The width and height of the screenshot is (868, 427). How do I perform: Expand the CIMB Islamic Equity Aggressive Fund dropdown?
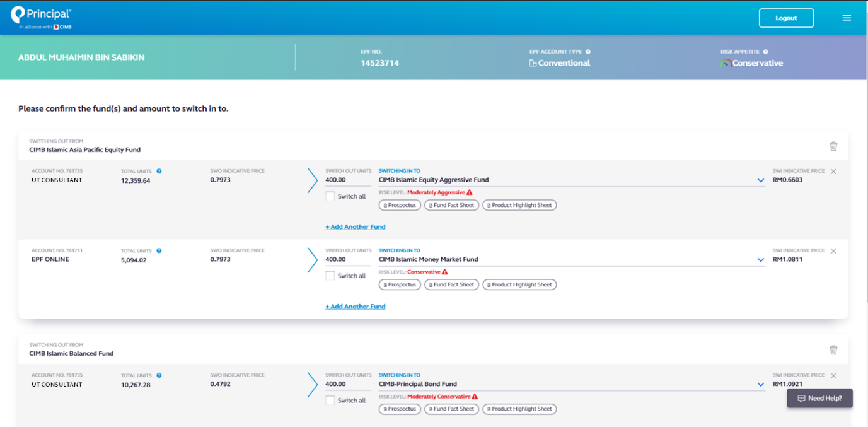[761, 180]
